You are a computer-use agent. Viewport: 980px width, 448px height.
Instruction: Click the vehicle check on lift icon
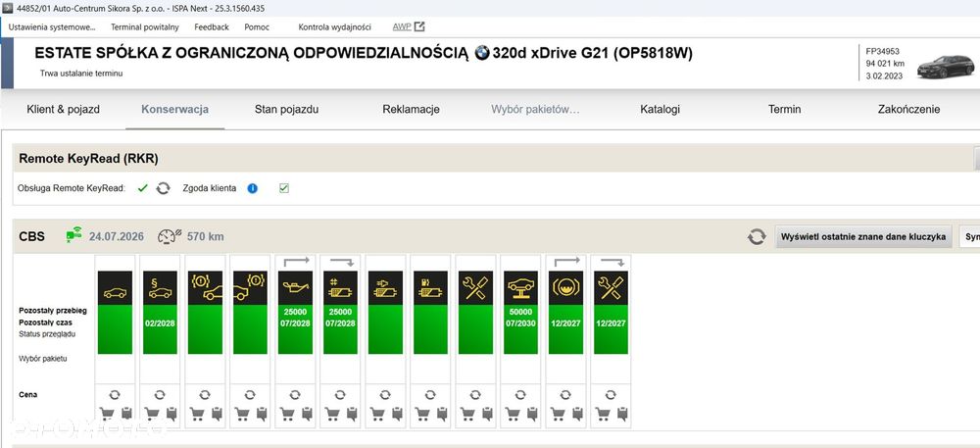[520, 288]
